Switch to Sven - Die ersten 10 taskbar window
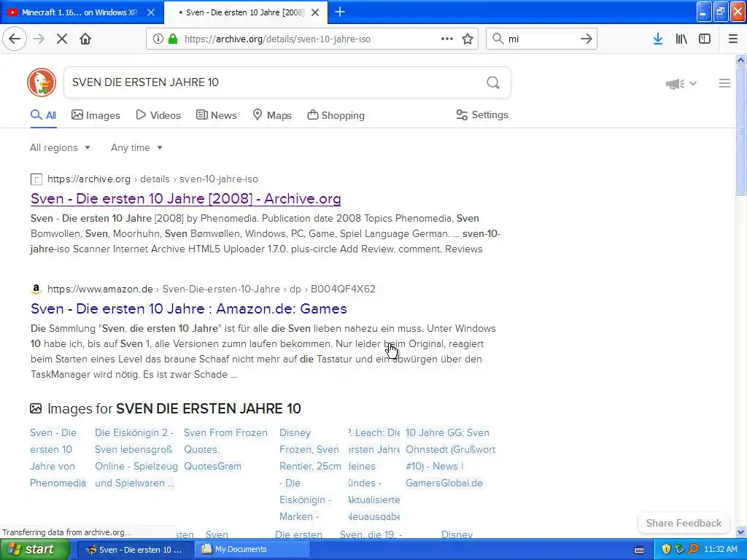 click(x=134, y=550)
